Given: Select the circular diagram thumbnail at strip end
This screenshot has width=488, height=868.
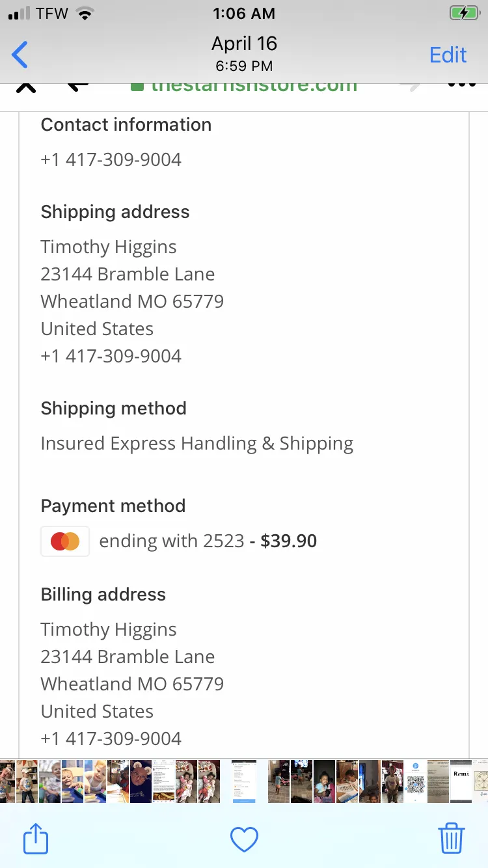Looking at the screenshot, I should click(481, 781).
